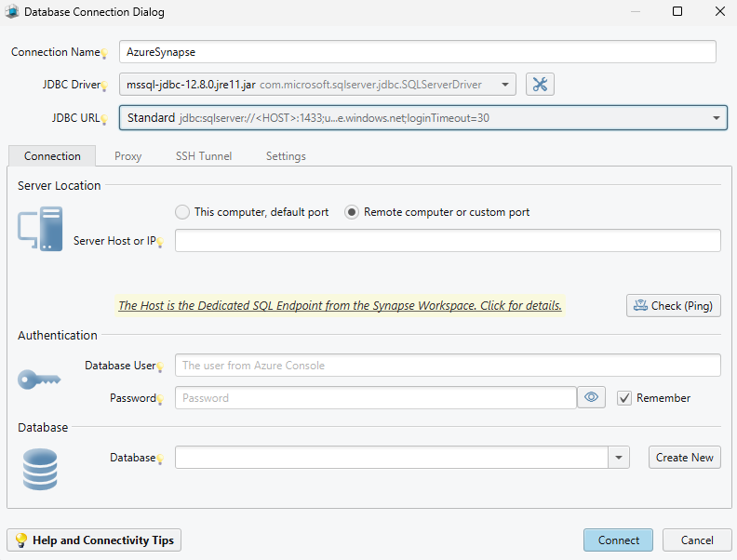The width and height of the screenshot is (737, 560).
Task: Click the lightbulb tip beside JDBC Driver
Action: click(x=105, y=87)
